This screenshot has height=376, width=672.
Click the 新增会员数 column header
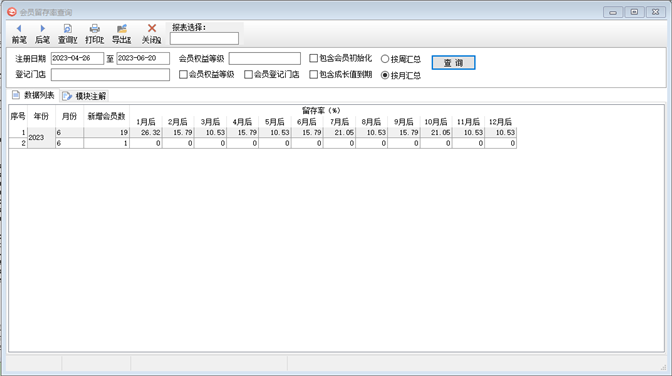(x=106, y=116)
